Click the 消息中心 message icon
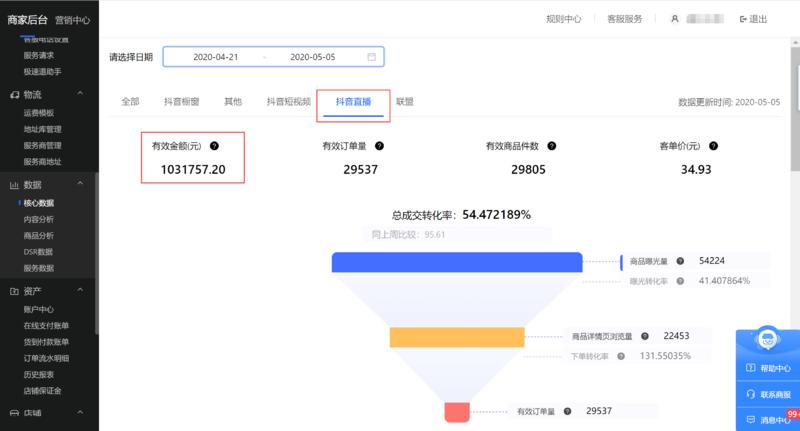The width and height of the screenshot is (800, 431). (751, 420)
